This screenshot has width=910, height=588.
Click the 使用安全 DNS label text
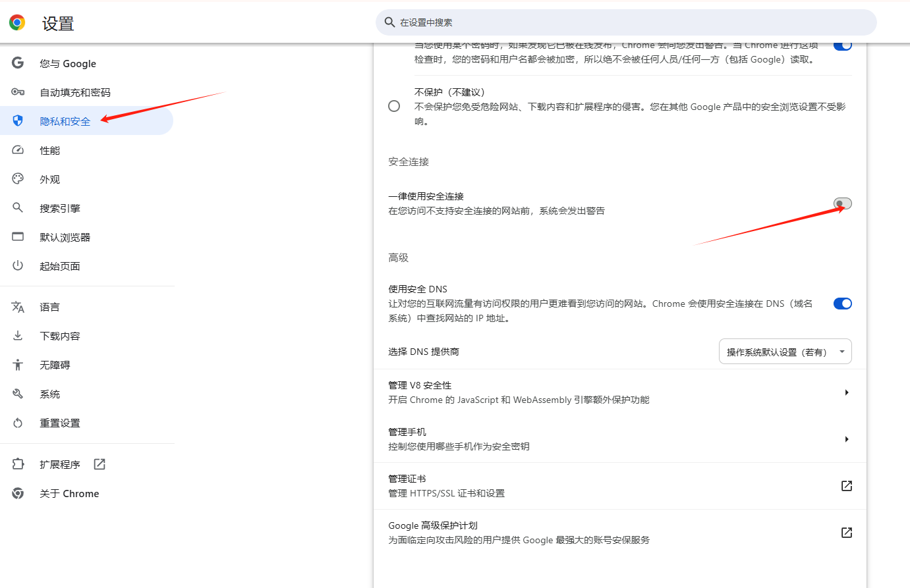click(x=418, y=289)
